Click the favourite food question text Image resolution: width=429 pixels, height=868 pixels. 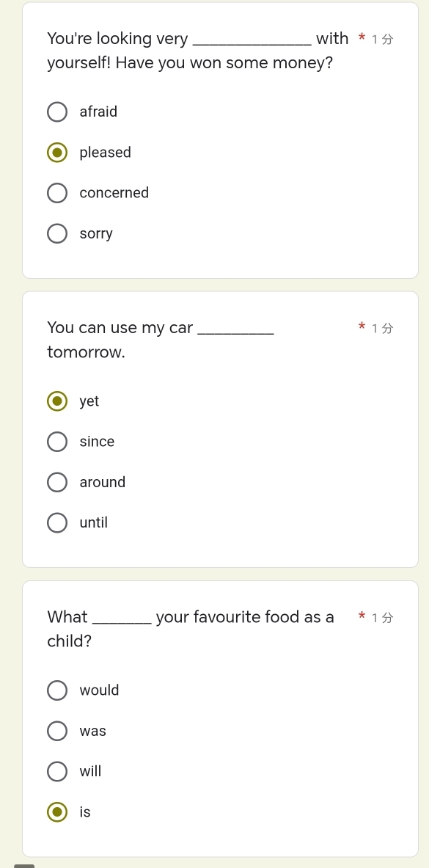[191, 628]
